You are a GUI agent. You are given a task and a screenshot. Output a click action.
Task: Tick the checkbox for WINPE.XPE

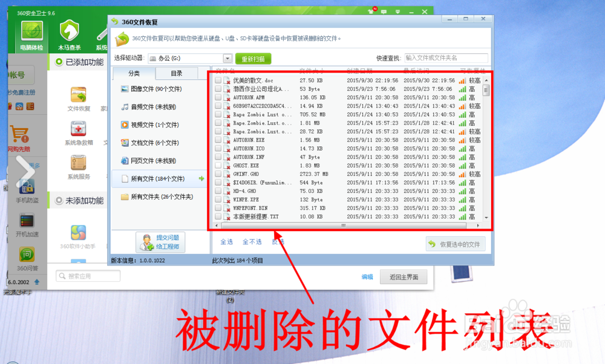218,200
